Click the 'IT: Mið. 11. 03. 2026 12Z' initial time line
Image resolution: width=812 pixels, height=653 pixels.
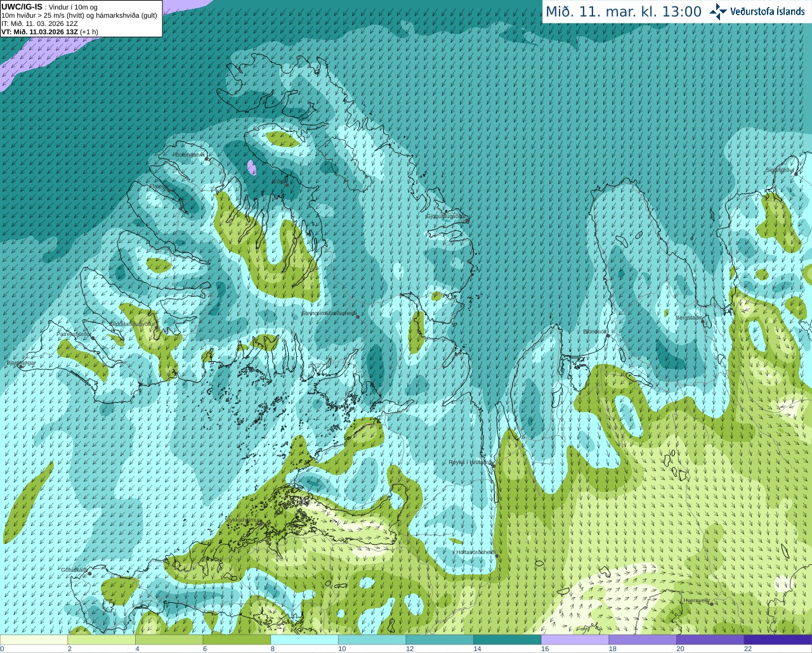pos(39,23)
